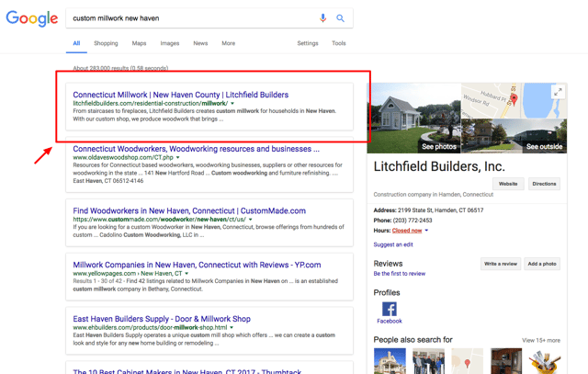
Task: Open the See photos thumbnail
Action: click(x=413, y=119)
